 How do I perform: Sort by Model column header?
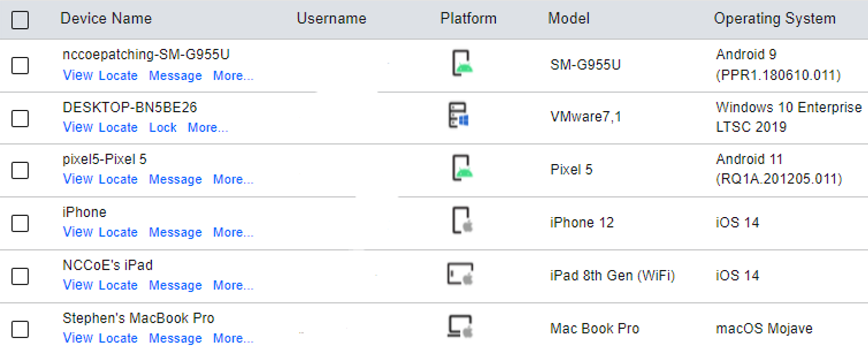click(569, 18)
